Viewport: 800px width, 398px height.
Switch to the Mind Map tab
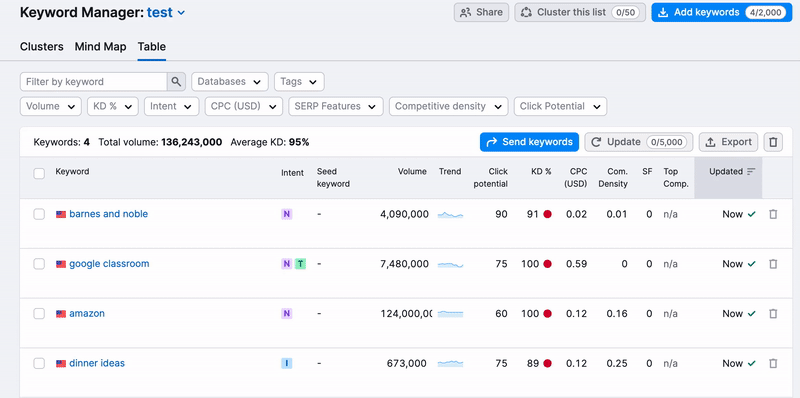coord(101,47)
